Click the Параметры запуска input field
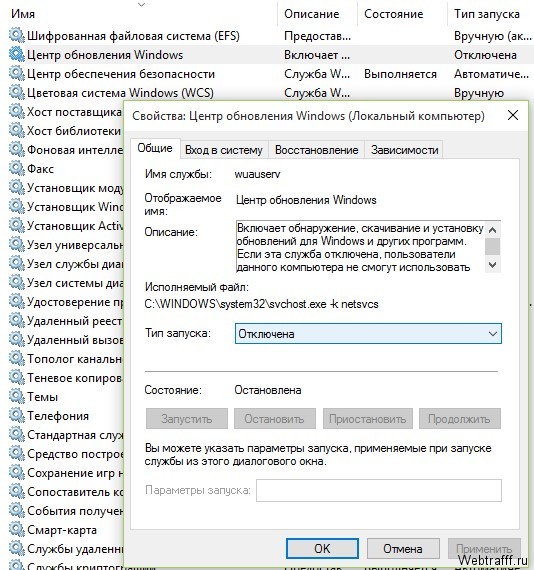The width and height of the screenshot is (534, 570). tap(379, 490)
